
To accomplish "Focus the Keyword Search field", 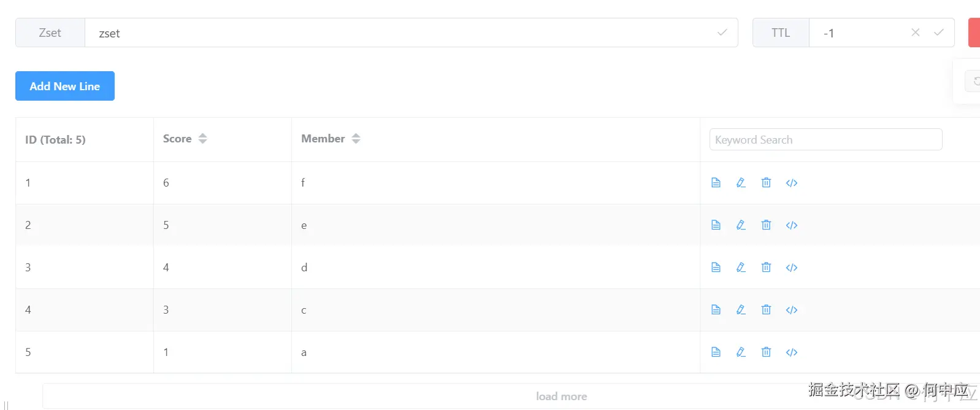I will 825,139.
